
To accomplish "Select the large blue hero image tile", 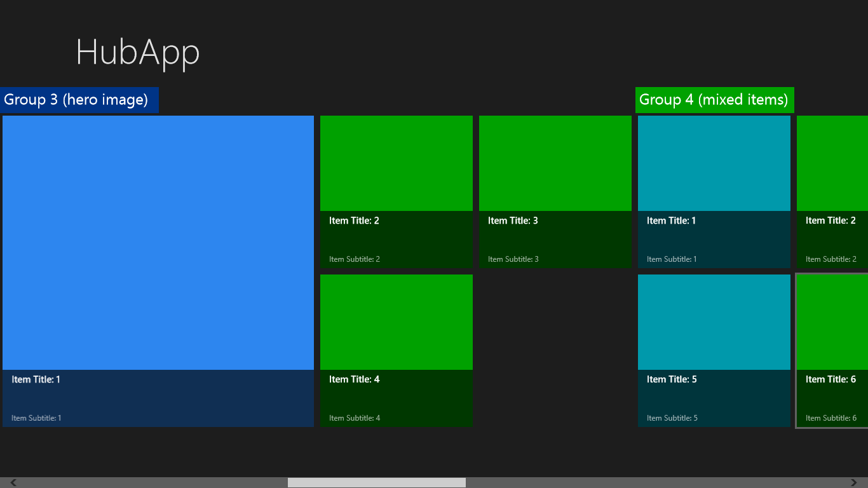I will point(158,271).
